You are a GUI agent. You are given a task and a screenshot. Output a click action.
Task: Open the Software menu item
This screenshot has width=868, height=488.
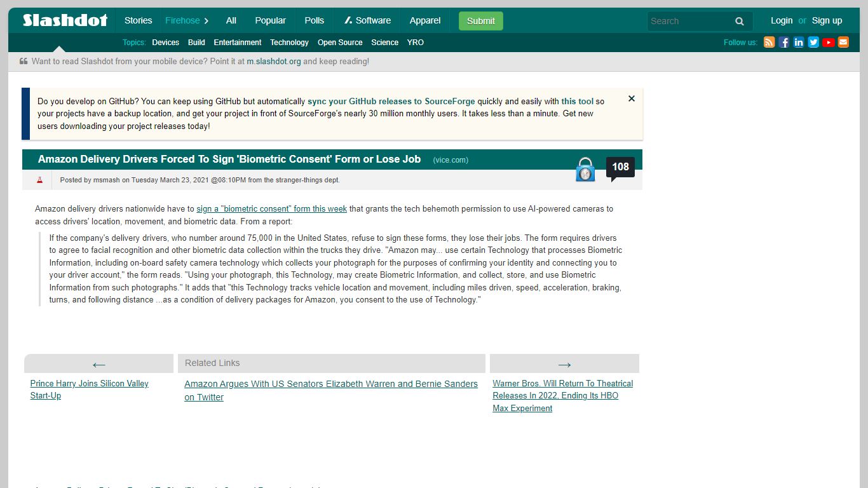point(367,20)
